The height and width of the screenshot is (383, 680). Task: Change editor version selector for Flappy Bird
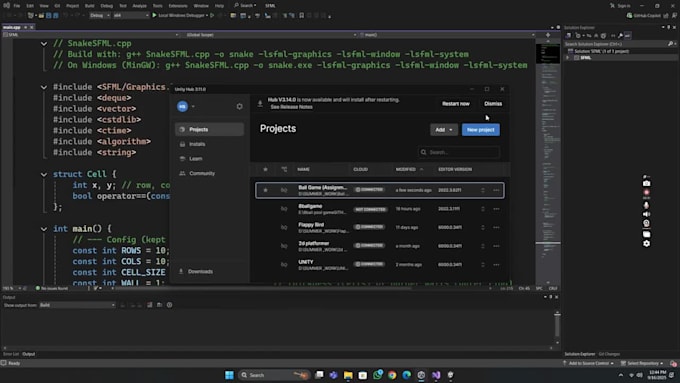pos(483,227)
